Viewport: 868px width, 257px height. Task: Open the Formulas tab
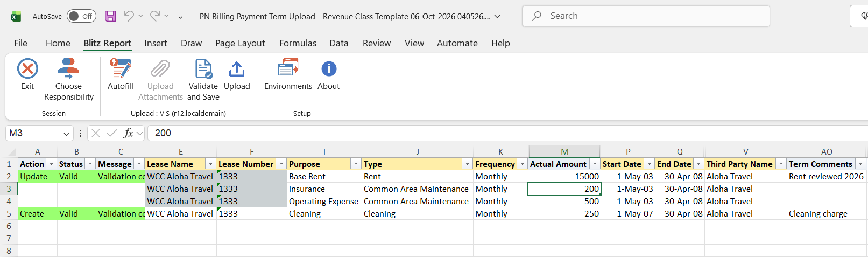coord(298,43)
